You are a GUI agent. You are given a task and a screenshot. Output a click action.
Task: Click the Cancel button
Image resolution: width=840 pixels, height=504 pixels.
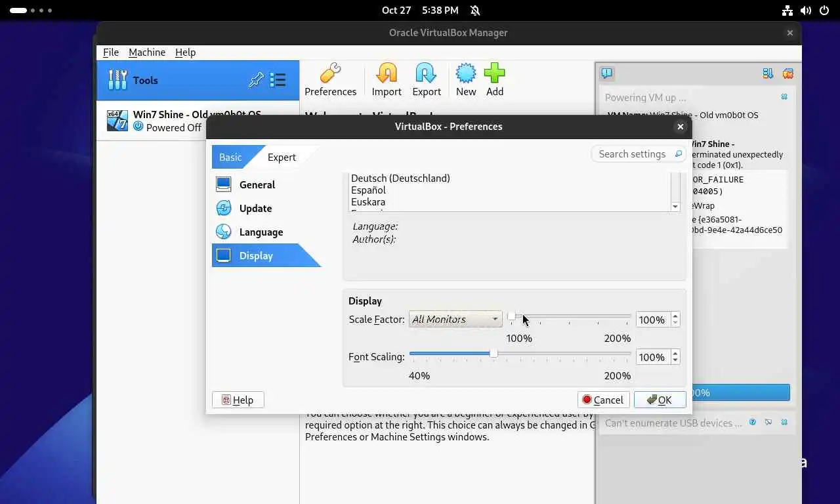tap(603, 400)
